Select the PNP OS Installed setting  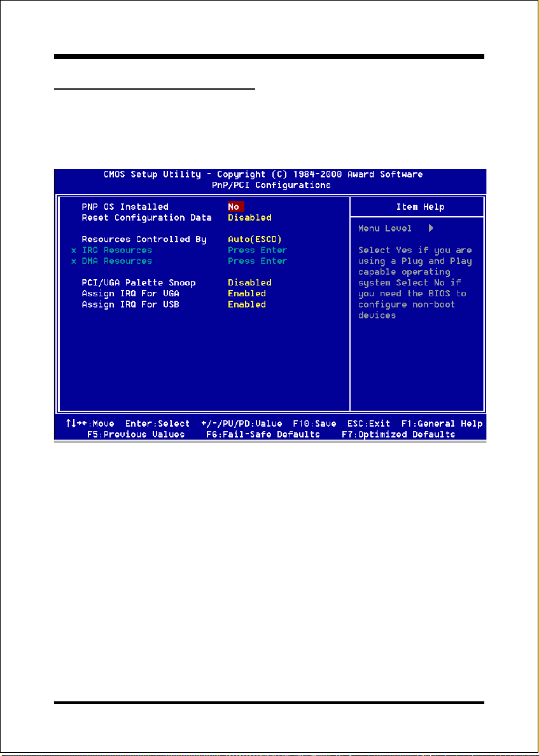tap(125, 207)
